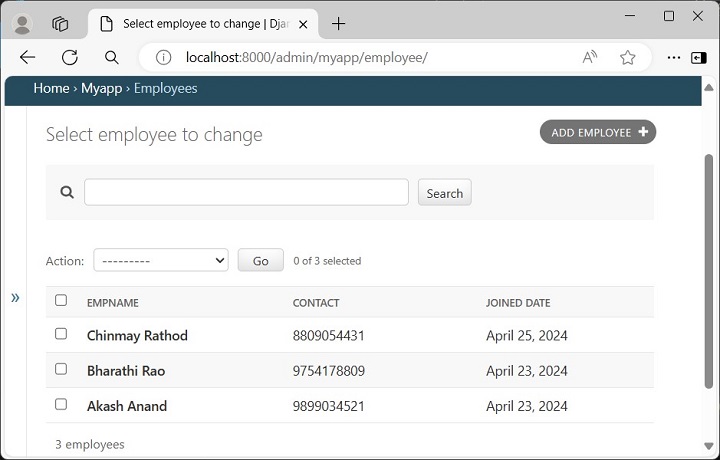Click the browser back arrow
The height and width of the screenshot is (460, 720).
coord(27,57)
